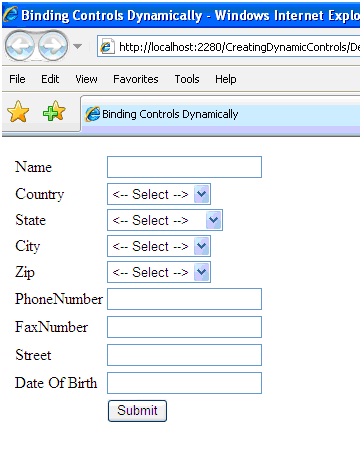364x455 pixels.
Task: Go back with the browser Back arrow
Action: click(20, 46)
